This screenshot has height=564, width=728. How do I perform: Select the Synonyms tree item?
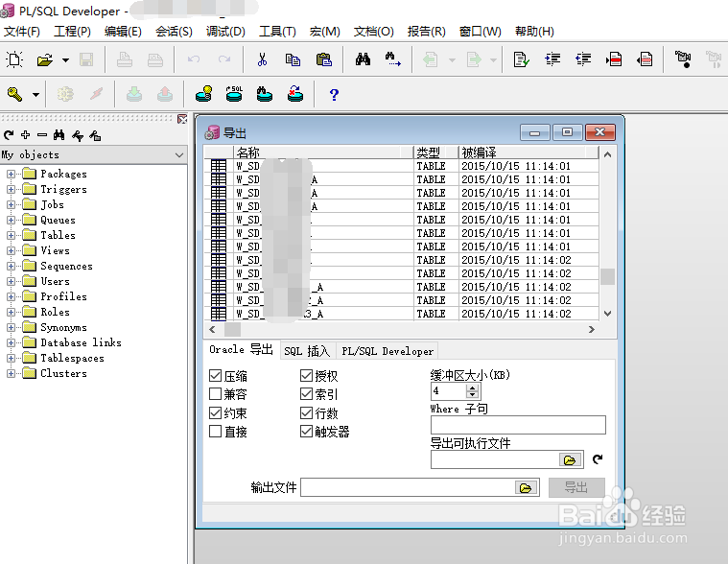pos(63,328)
